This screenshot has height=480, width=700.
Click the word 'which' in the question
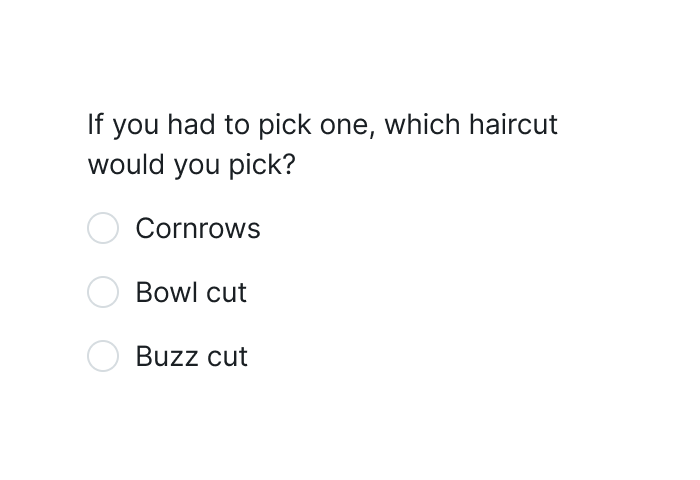(422, 124)
